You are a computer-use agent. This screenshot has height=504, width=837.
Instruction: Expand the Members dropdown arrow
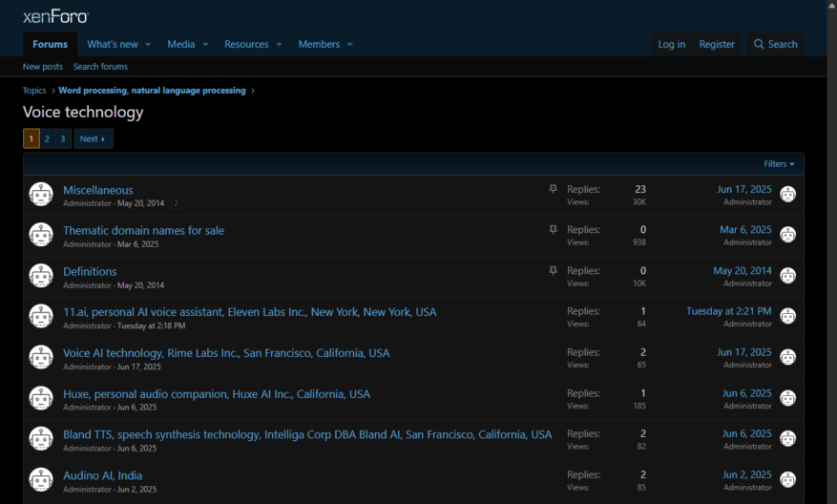point(349,44)
